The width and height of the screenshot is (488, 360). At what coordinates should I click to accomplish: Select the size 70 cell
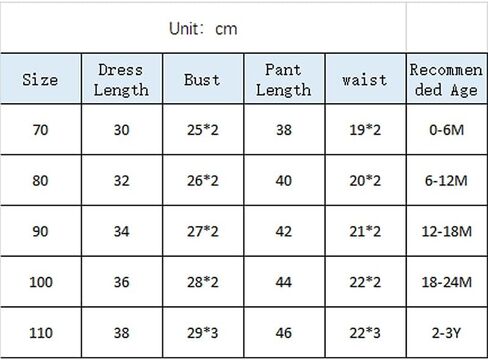pos(41,130)
